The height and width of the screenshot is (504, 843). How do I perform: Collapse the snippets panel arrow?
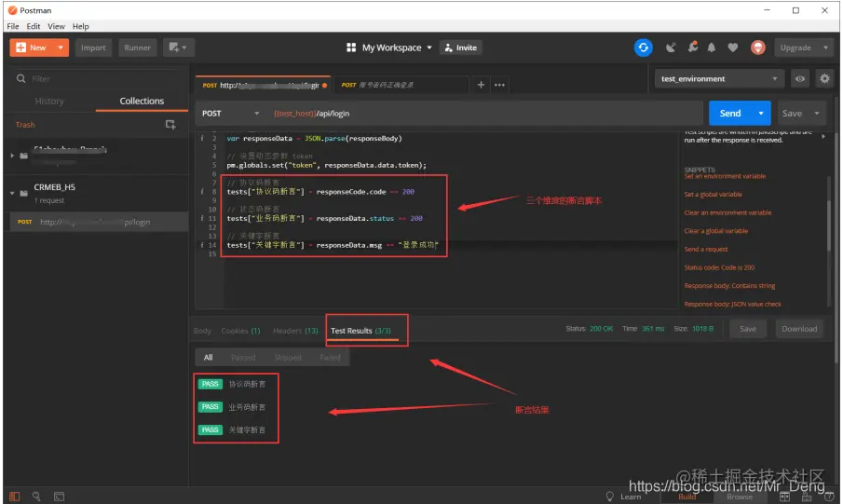tap(823, 136)
